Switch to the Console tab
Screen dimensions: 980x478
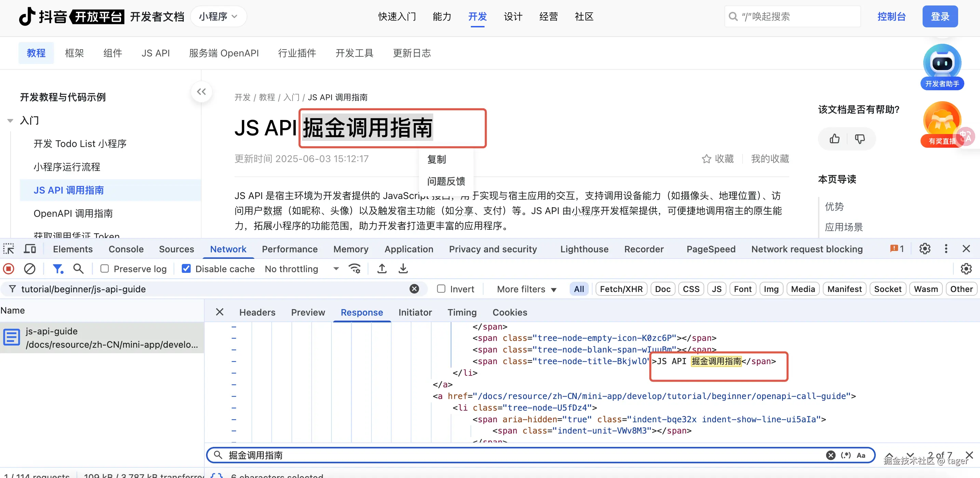(x=126, y=249)
